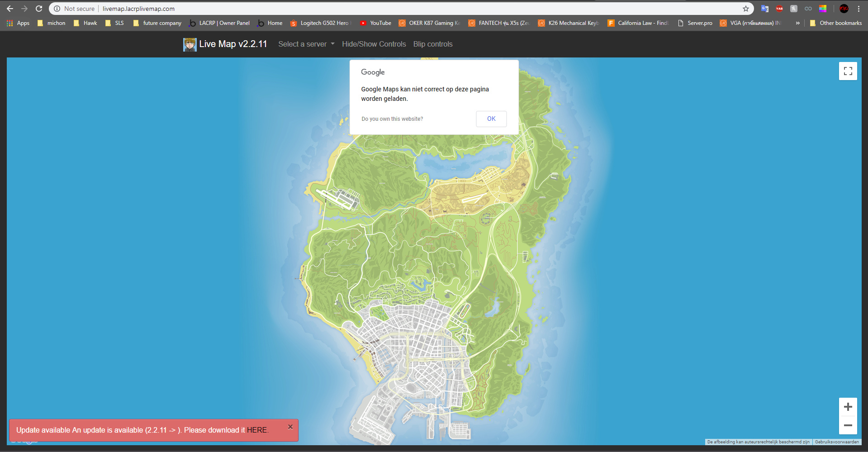Click the Apps grid icon on bookmarks bar

(x=9, y=23)
